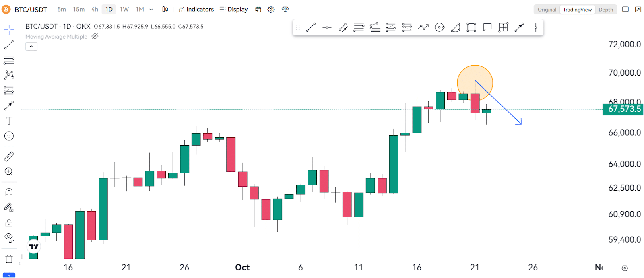Select the circle shape in floating toolbar
Screen dimensions: 644x278
(x=440, y=27)
